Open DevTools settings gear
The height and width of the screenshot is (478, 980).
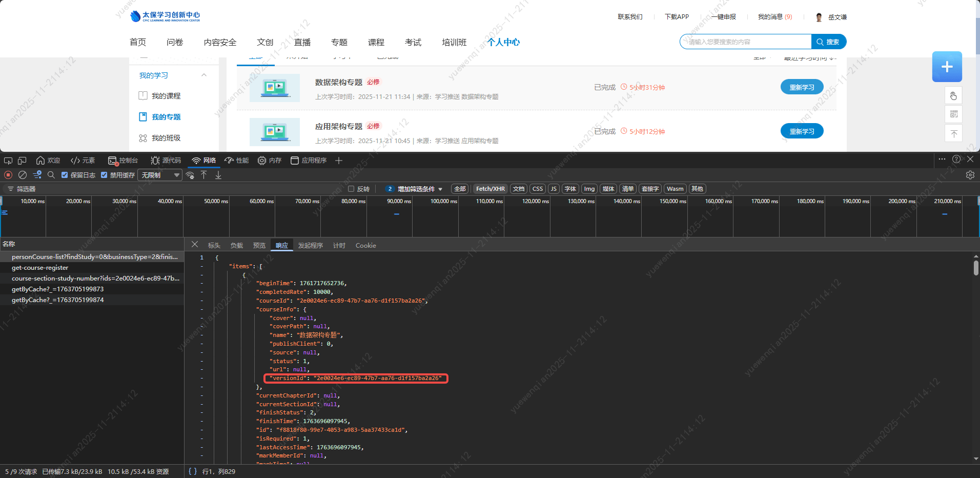click(x=970, y=175)
